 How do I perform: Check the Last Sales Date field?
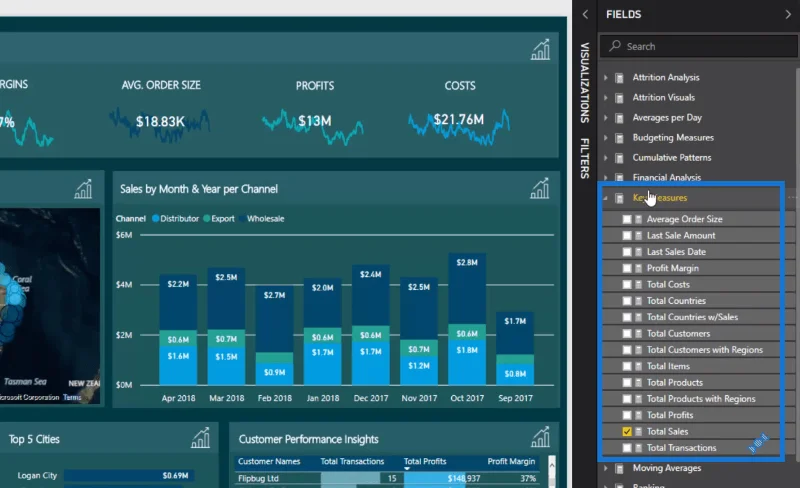(x=627, y=252)
